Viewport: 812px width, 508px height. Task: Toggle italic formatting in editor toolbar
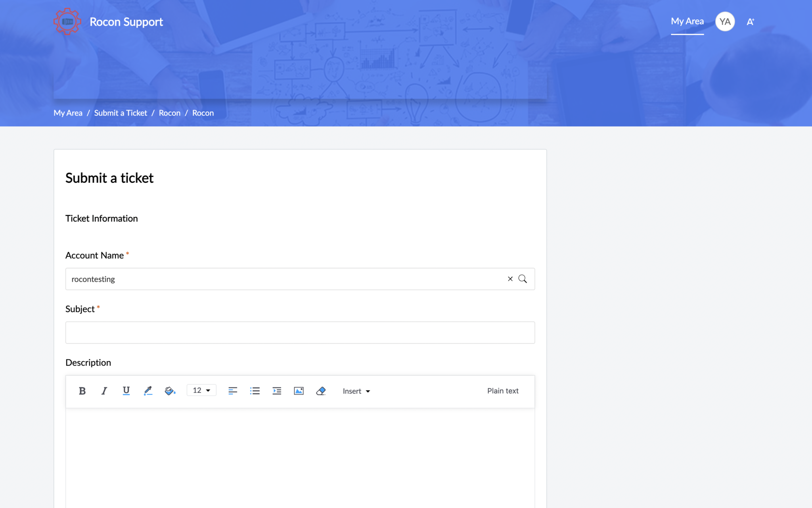pos(104,391)
